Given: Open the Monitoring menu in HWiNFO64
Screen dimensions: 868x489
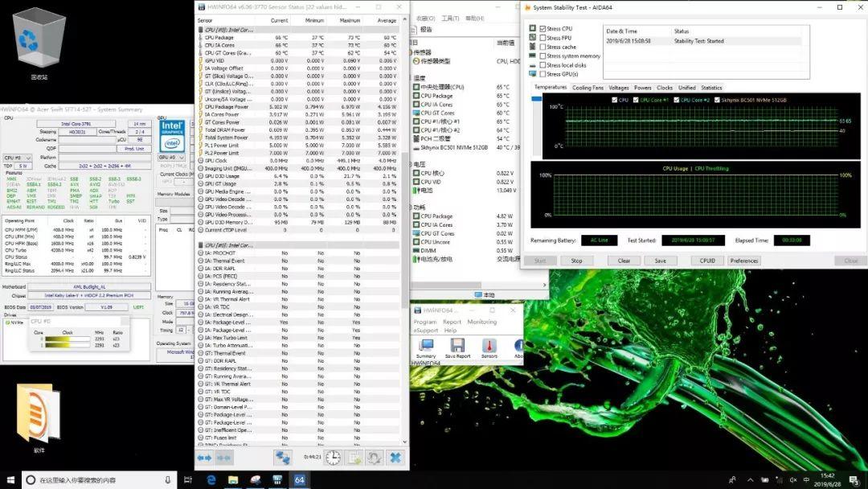Looking at the screenshot, I should pyautogui.click(x=482, y=322).
